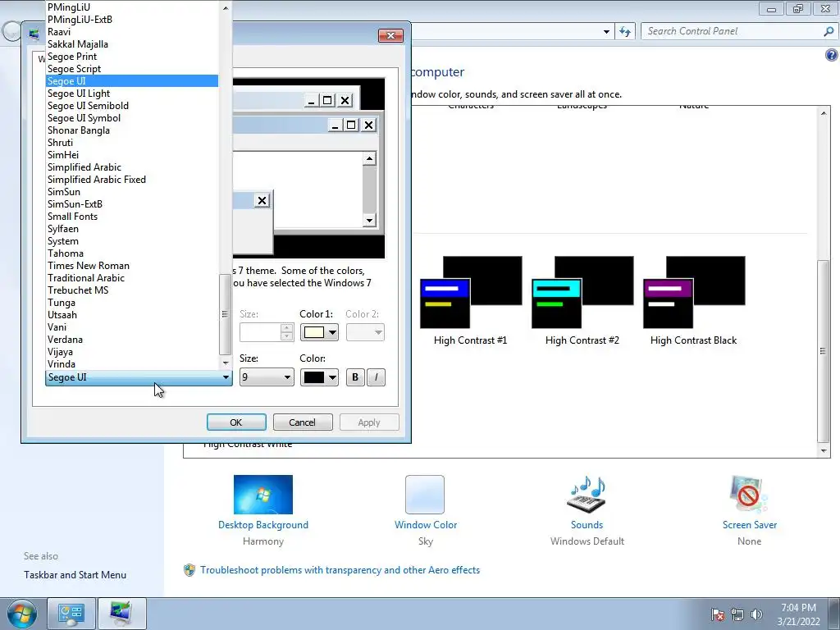Click the OK button
The image size is (840, 630).
point(236,422)
